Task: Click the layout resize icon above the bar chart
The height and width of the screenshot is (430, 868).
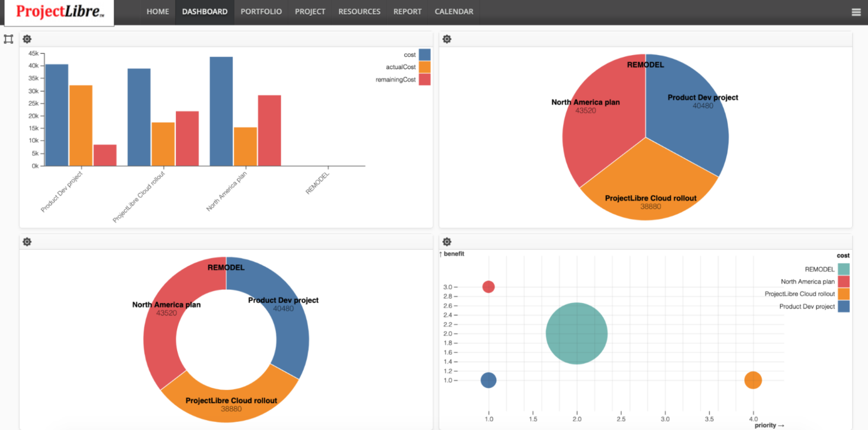Action: point(8,38)
